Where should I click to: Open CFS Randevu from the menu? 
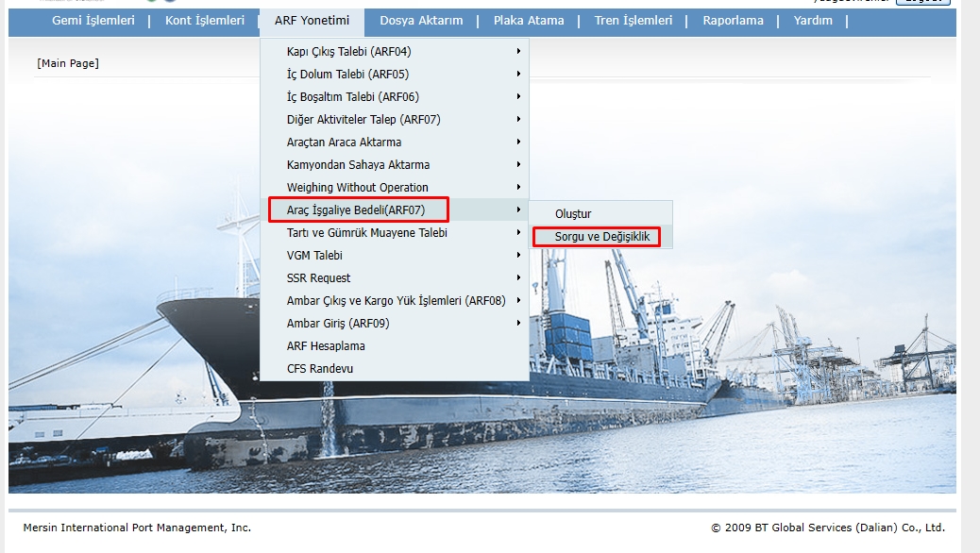320,369
